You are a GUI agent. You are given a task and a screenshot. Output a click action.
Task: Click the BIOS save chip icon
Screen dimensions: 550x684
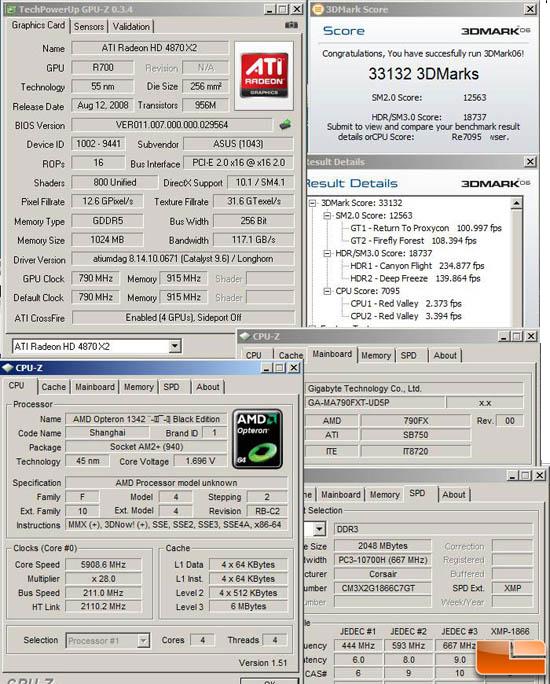coord(285,125)
